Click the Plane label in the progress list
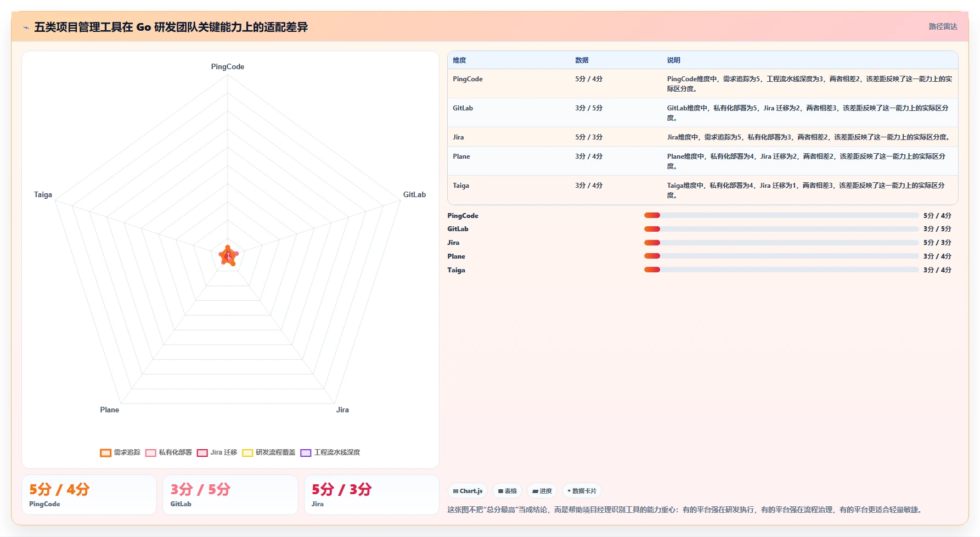The image size is (980, 537). [456, 256]
